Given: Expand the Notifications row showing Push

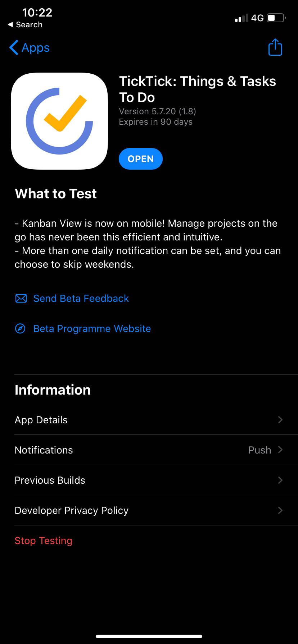Looking at the screenshot, I should (x=149, y=450).
